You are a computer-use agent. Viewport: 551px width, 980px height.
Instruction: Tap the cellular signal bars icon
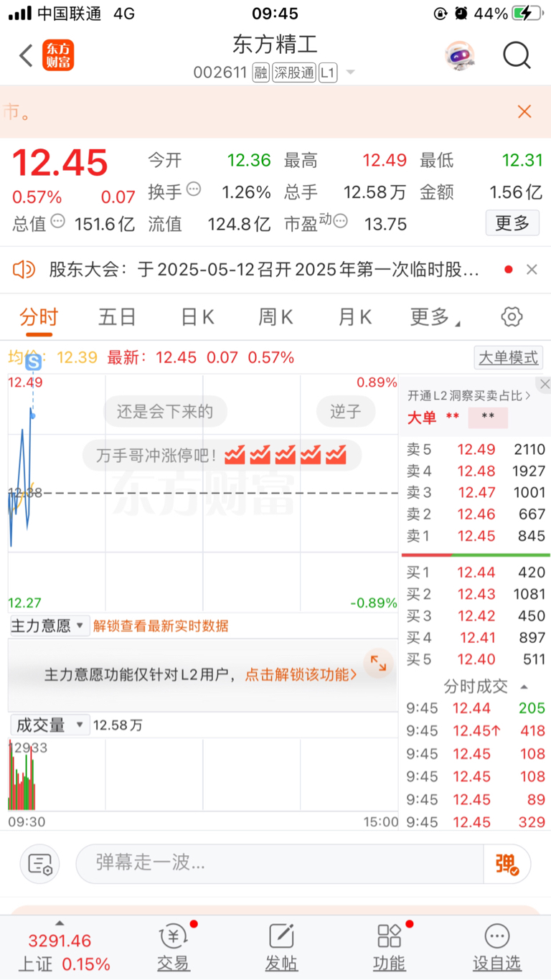[x=20, y=13]
